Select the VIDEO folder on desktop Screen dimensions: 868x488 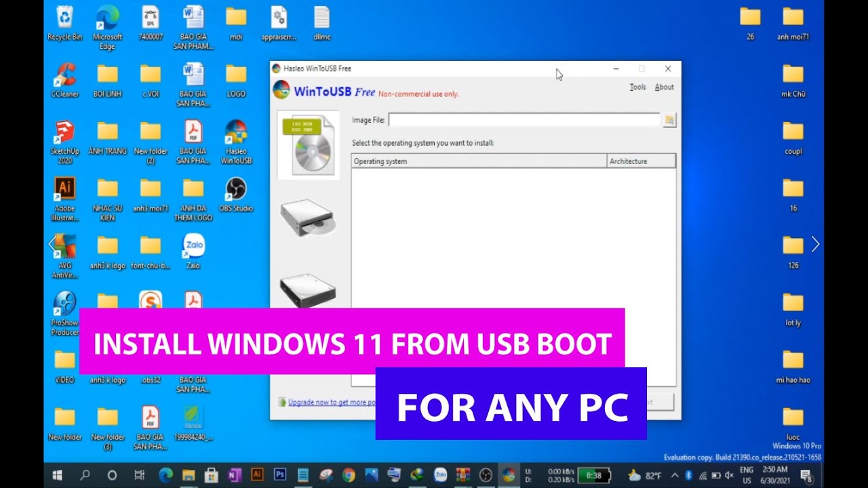[x=64, y=366]
